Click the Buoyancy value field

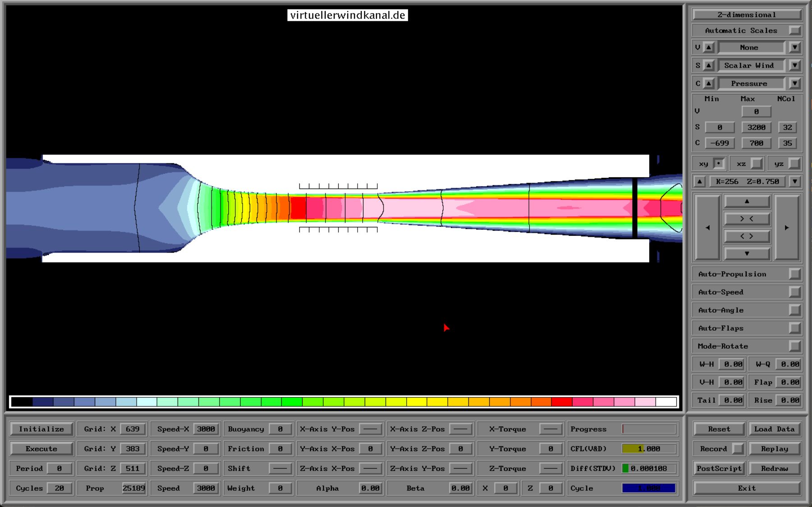pos(280,429)
